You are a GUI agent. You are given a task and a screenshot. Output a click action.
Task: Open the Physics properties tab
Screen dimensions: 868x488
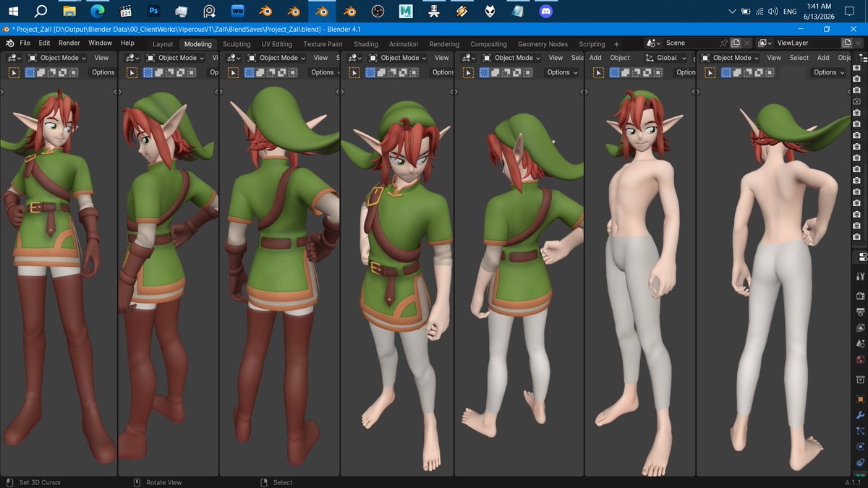click(x=861, y=447)
